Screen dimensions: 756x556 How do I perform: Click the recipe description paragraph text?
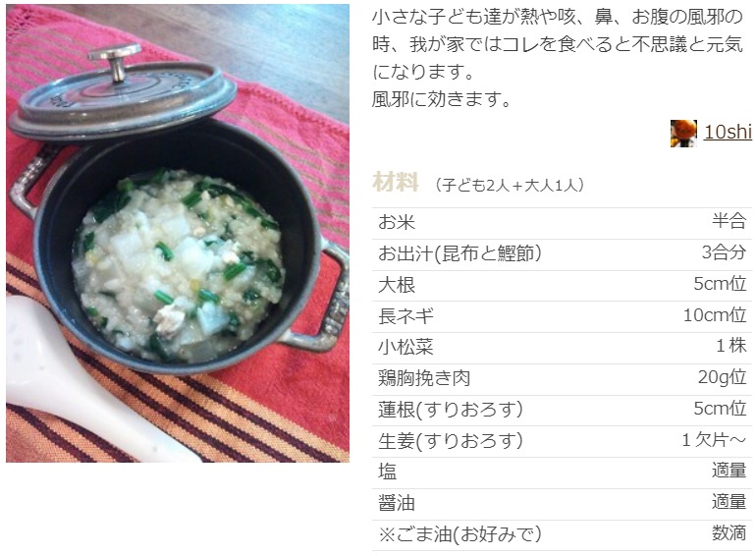(558, 58)
